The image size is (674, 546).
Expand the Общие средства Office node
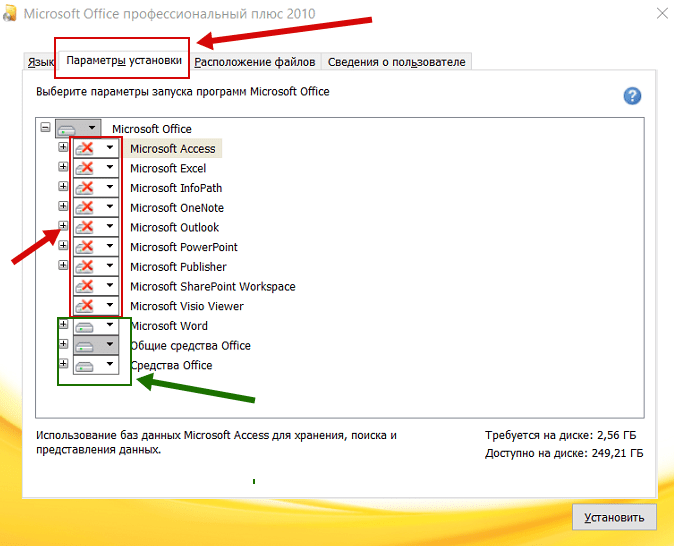coord(63,344)
